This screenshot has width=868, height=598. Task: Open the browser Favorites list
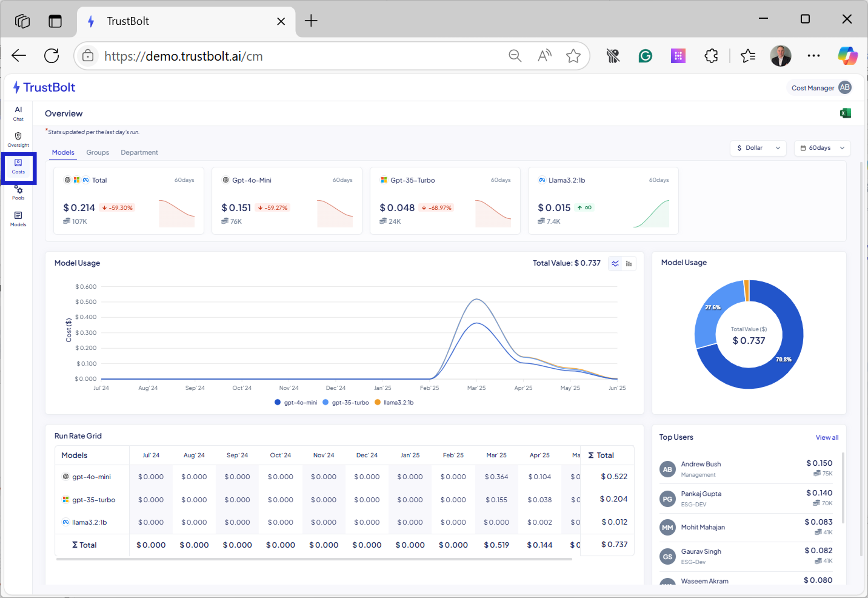[748, 56]
